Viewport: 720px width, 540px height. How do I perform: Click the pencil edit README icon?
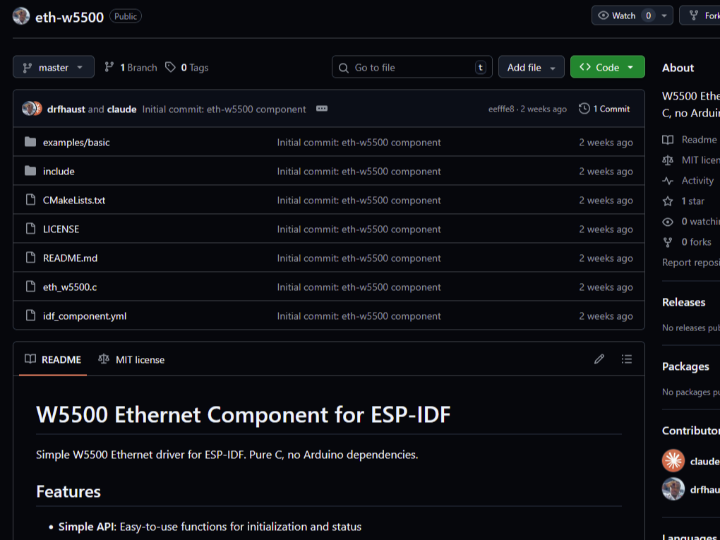point(599,359)
